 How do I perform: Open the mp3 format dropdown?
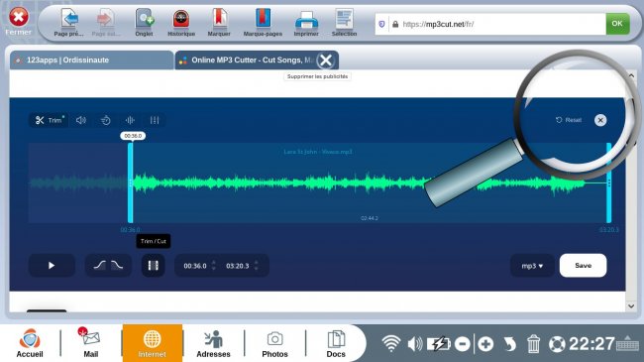[x=532, y=266]
